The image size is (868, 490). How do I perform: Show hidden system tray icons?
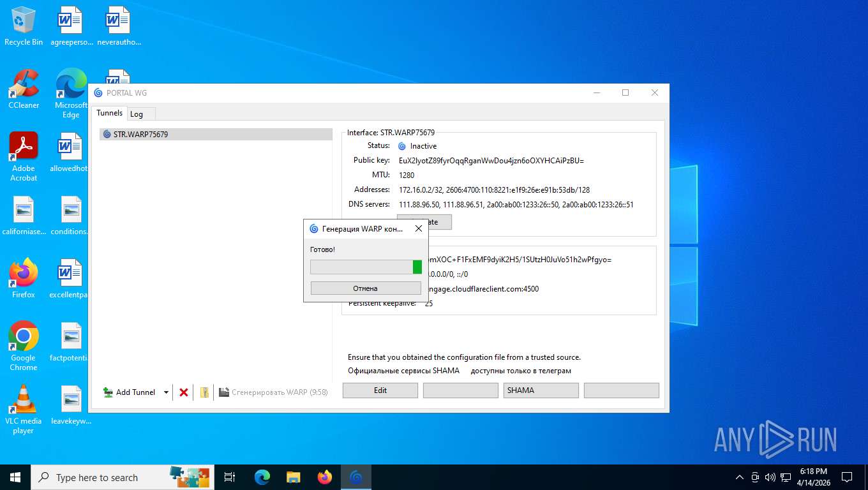(x=740, y=477)
